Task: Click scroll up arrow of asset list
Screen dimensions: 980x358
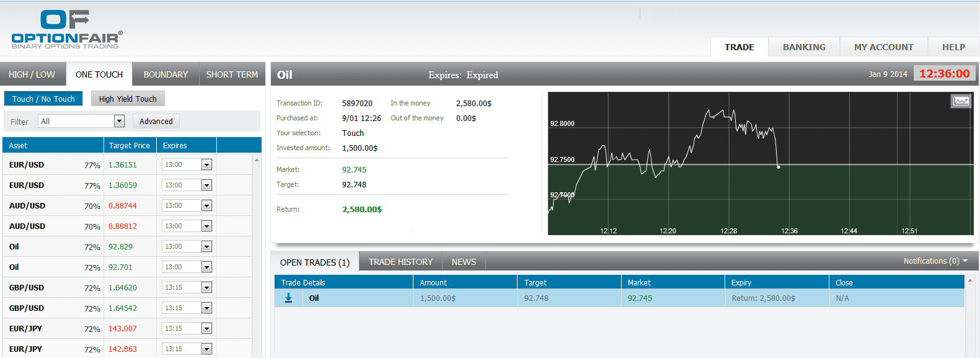Action: coord(257,160)
